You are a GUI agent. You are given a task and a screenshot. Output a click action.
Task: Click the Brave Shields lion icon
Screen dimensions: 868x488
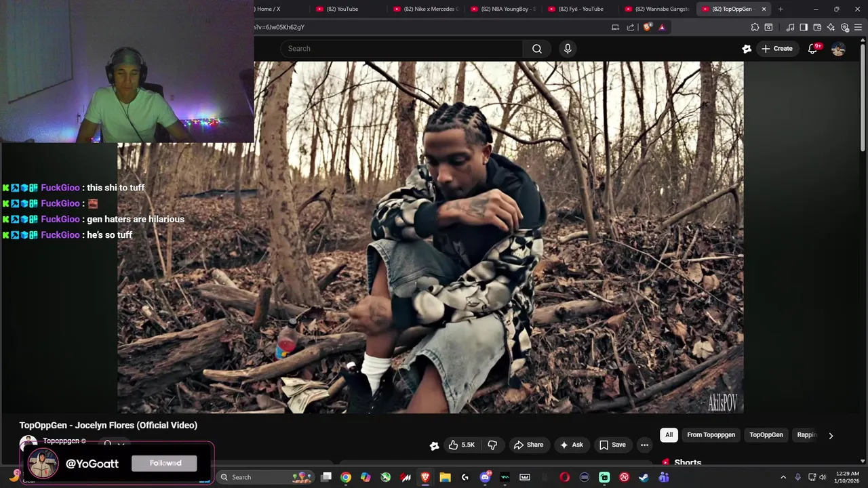tap(647, 27)
